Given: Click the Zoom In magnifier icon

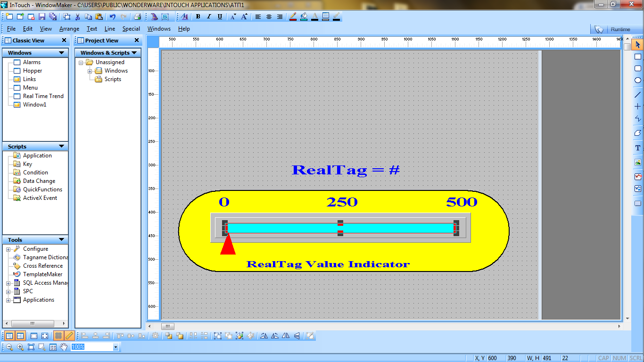Looking at the screenshot, I should tap(20, 347).
